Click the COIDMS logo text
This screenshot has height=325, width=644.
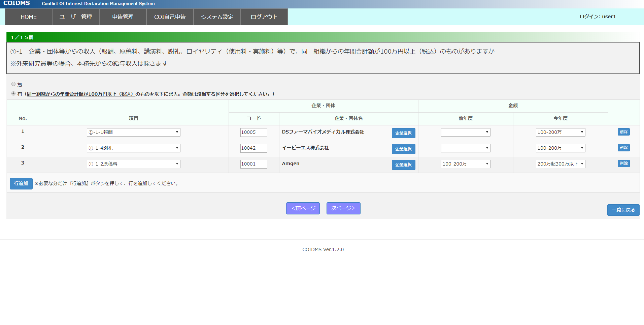click(x=16, y=3)
